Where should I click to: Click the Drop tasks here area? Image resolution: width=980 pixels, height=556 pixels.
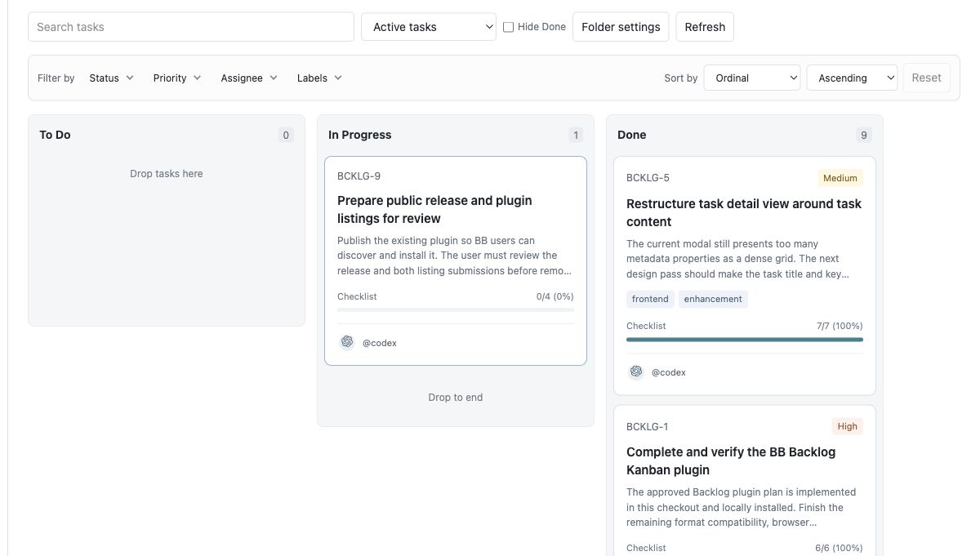coord(167,173)
